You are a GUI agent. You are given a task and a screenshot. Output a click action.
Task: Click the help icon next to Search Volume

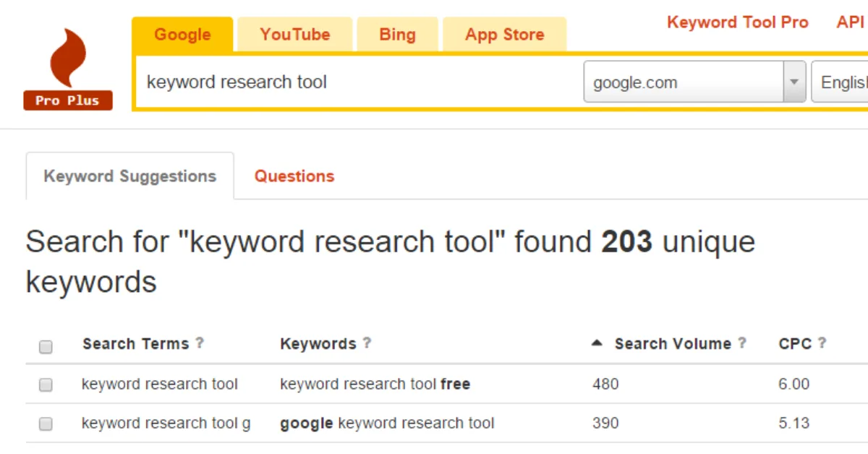click(743, 343)
